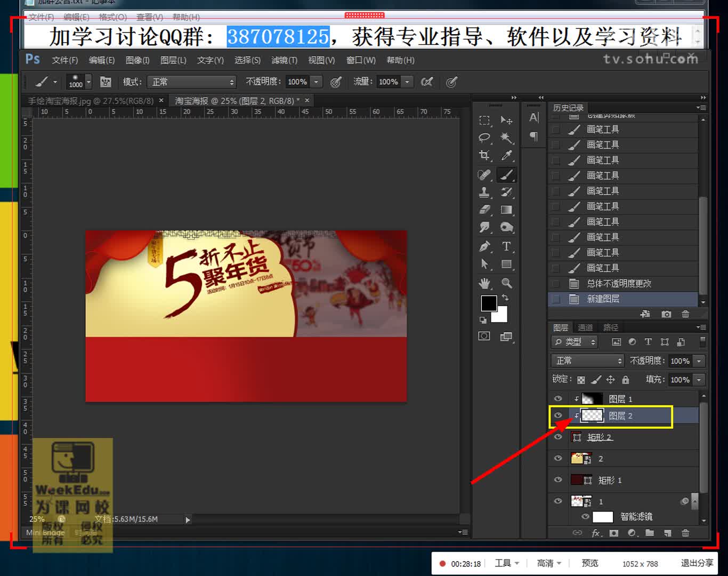This screenshot has width=728, height=576.
Task: Hide layer 矩形 1
Action: (558, 479)
